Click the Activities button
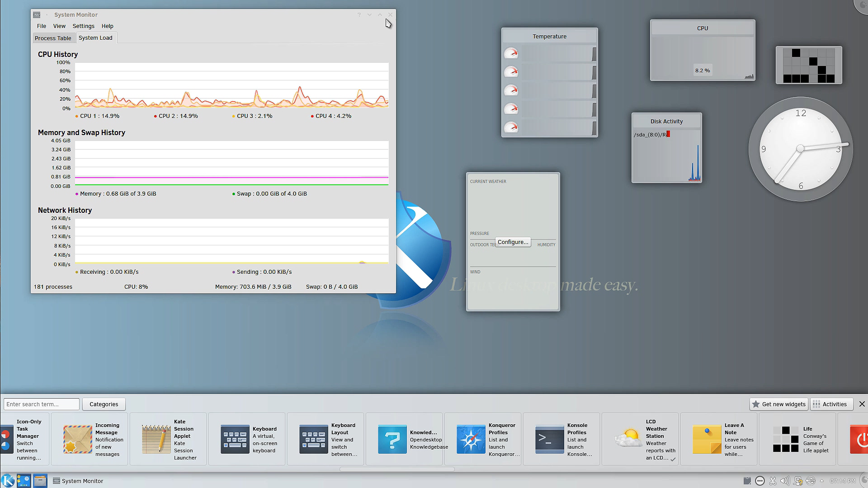Viewport: 868px width, 488px height. pyautogui.click(x=831, y=404)
